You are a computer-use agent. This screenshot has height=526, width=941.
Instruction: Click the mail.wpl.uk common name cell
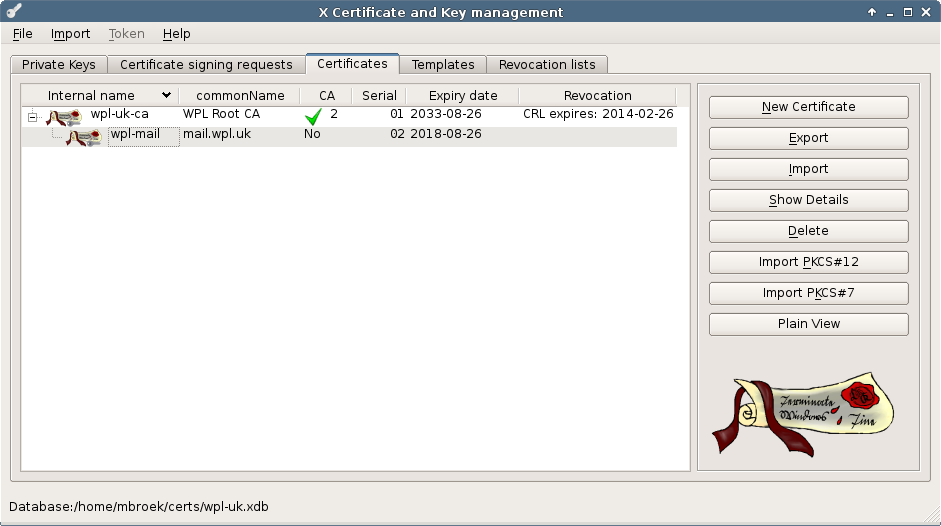[x=217, y=134]
